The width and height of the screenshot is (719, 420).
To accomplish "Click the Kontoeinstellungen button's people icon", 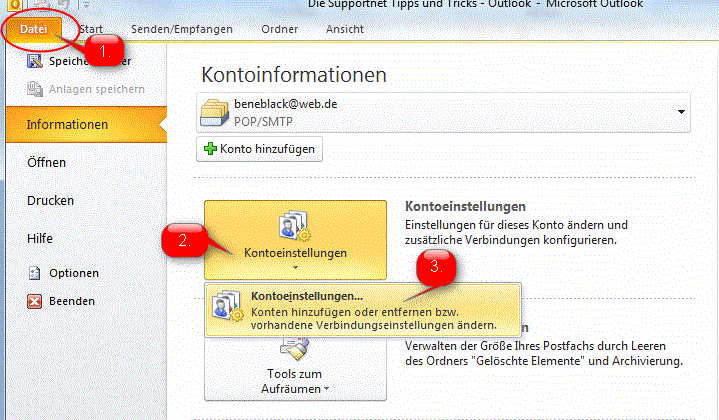I will click(294, 225).
